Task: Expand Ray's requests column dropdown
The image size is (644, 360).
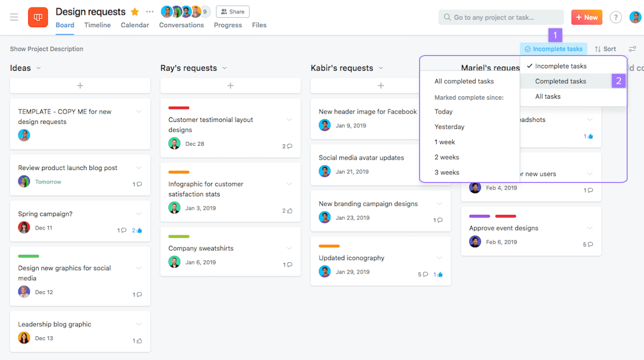Action: click(x=225, y=68)
